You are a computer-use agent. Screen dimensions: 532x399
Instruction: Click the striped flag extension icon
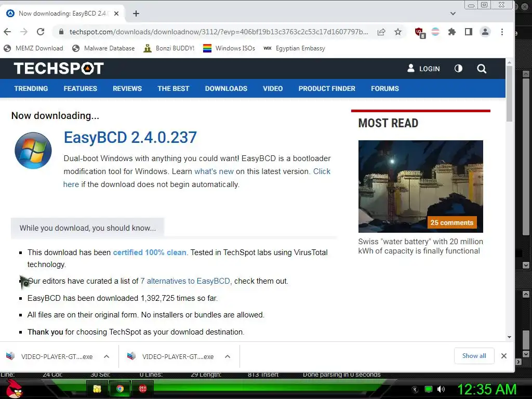[435, 32]
